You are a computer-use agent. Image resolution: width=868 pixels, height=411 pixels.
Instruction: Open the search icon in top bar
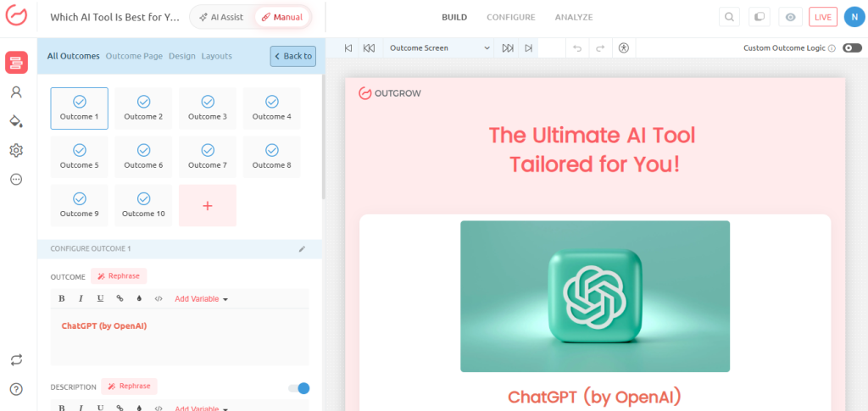[x=730, y=17]
